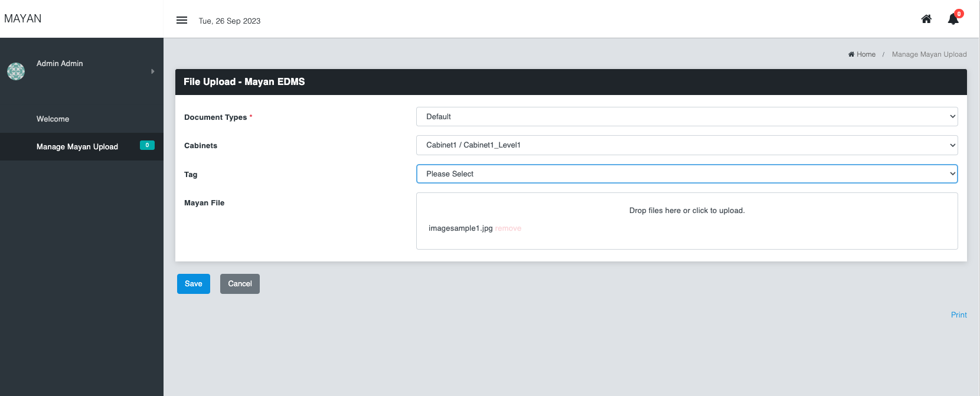Open the Cabinets dropdown
Image resolution: width=980 pixels, height=396 pixels.
(687, 145)
